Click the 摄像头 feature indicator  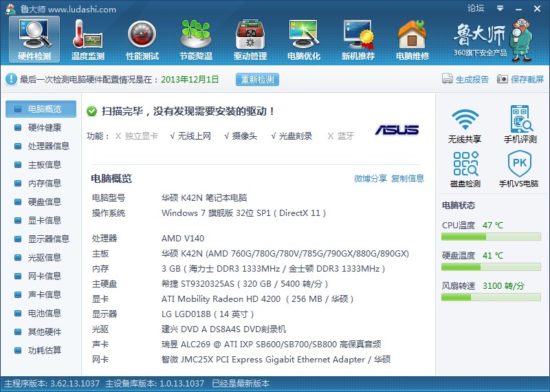point(241,135)
